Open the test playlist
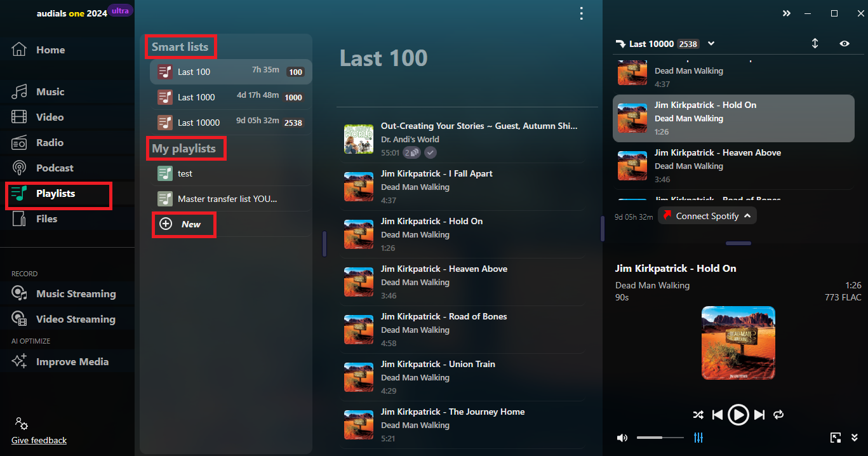This screenshot has width=868, height=456. 231,173
